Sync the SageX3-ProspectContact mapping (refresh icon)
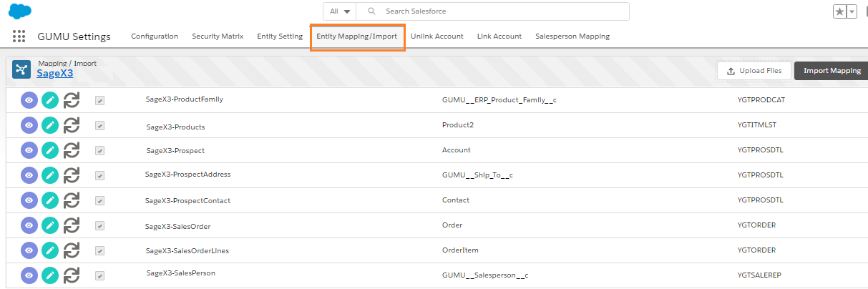 click(71, 200)
